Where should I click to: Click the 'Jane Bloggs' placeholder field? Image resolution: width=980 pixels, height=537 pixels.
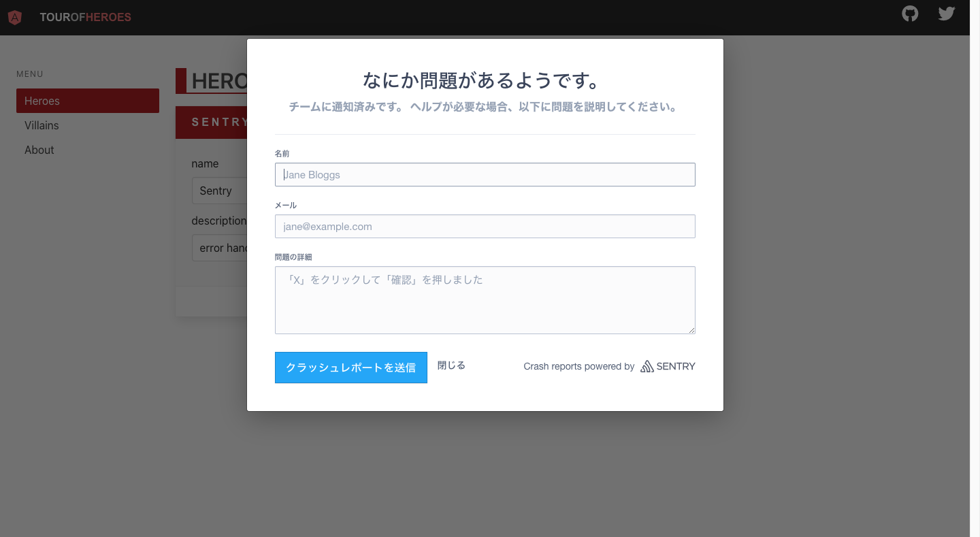pos(485,174)
